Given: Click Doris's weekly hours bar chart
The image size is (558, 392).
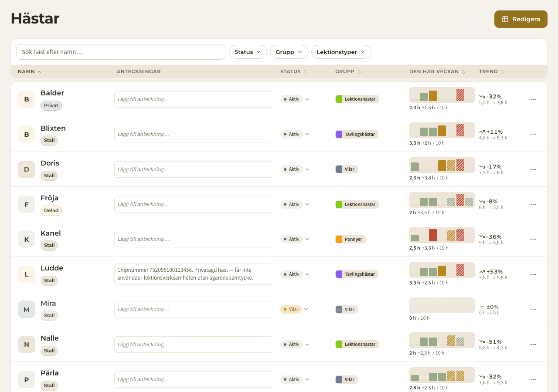Looking at the screenshot, I should tap(442, 165).
